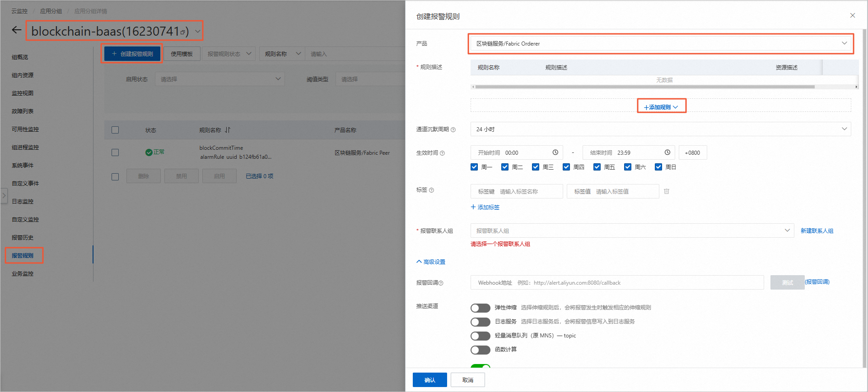Delete the tag row with trash icon
The image size is (868, 392).
[x=667, y=191]
